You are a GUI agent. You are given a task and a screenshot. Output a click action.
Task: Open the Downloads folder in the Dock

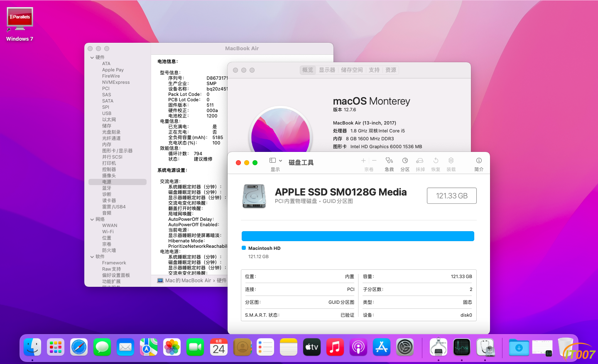[519, 347]
